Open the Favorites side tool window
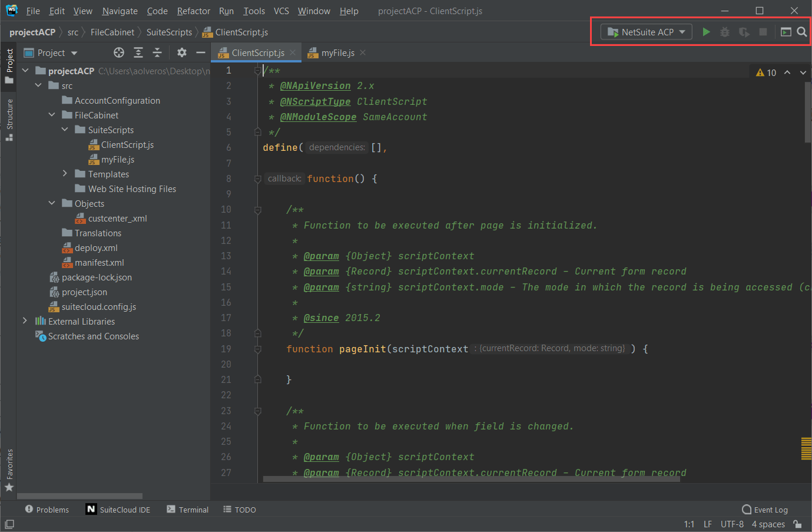Screen dimensions: 812x532 9,470
